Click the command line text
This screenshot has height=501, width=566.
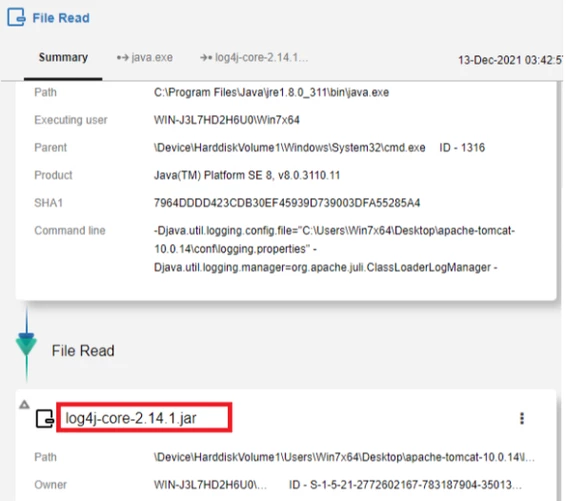point(334,249)
